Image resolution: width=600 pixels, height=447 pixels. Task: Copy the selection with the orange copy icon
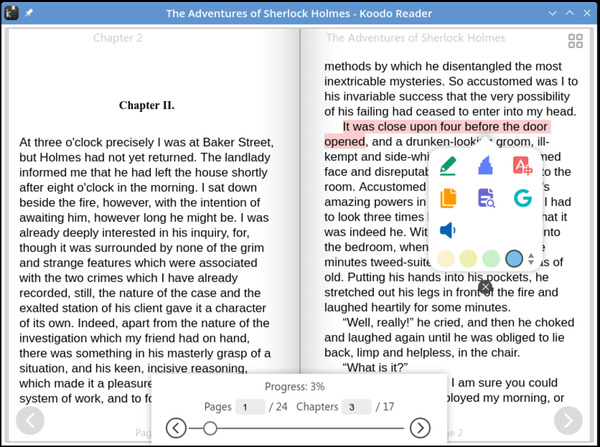click(x=448, y=198)
